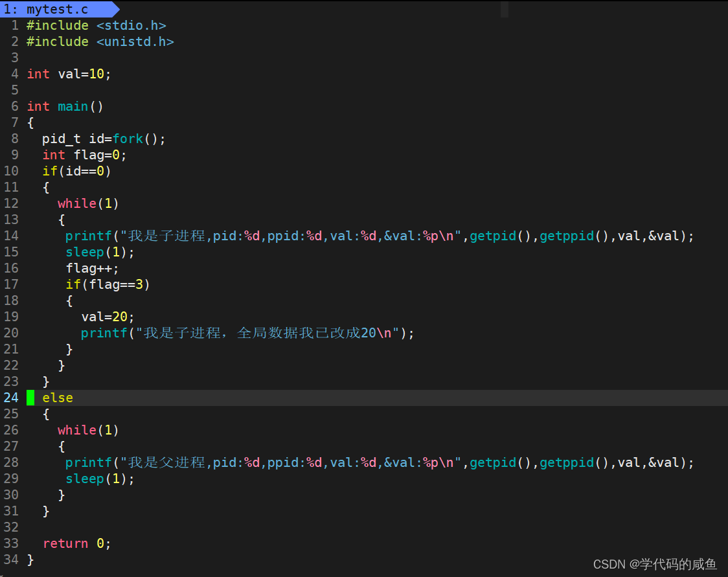Click the green cursor block on line 24
Image resolution: width=728 pixels, height=577 pixels.
pyautogui.click(x=30, y=398)
